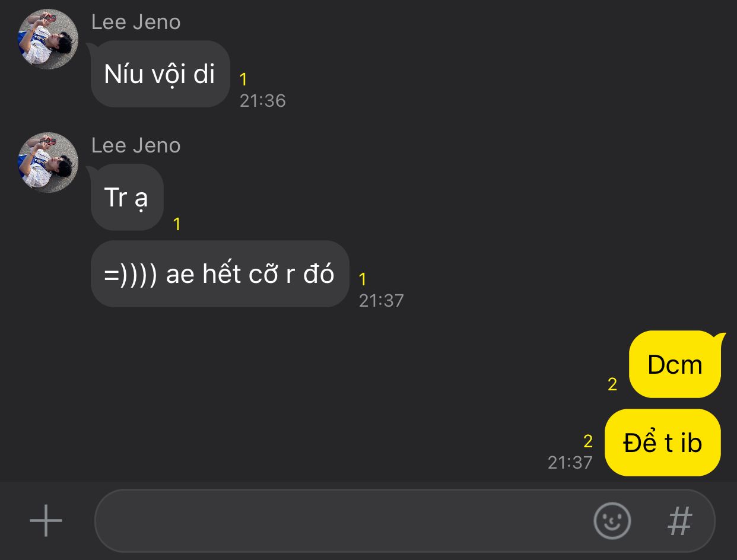The width and height of the screenshot is (737, 560).
Task: Tap the 21:36 timestamp
Action: (263, 101)
